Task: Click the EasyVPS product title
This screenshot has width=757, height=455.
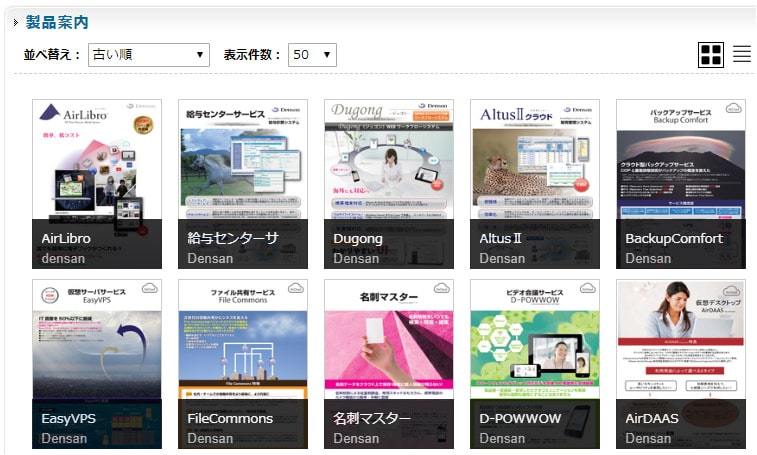Action: click(x=69, y=419)
